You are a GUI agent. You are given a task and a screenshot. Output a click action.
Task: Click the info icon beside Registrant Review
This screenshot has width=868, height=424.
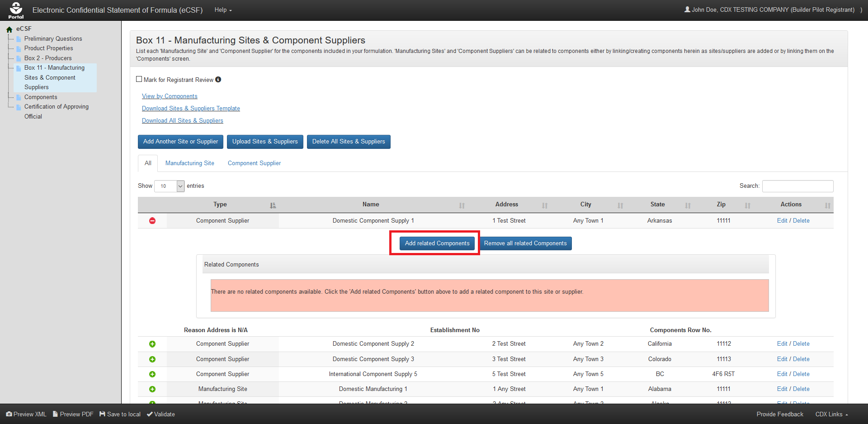218,80
